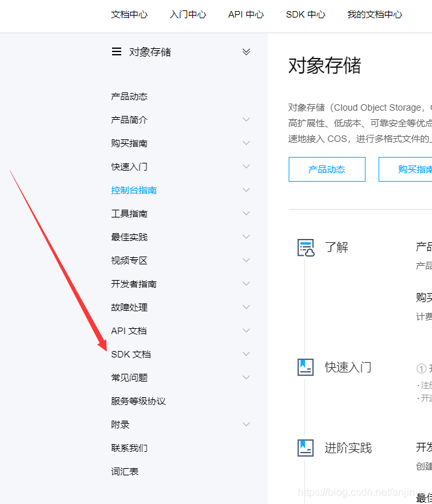432x504 pixels.
Task: Expand the API 文档 chevron
Action: coord(246,331)
